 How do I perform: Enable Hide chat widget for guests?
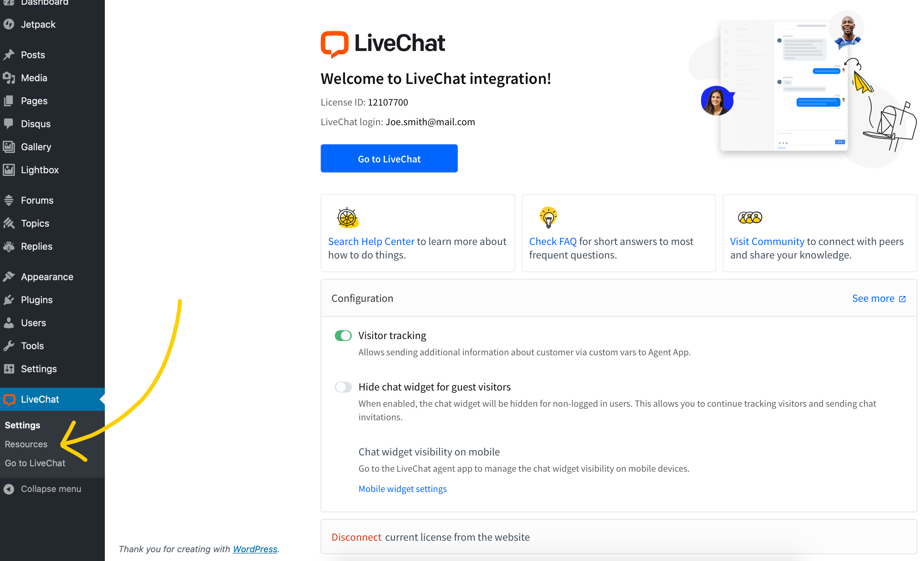tap(343, 387)
